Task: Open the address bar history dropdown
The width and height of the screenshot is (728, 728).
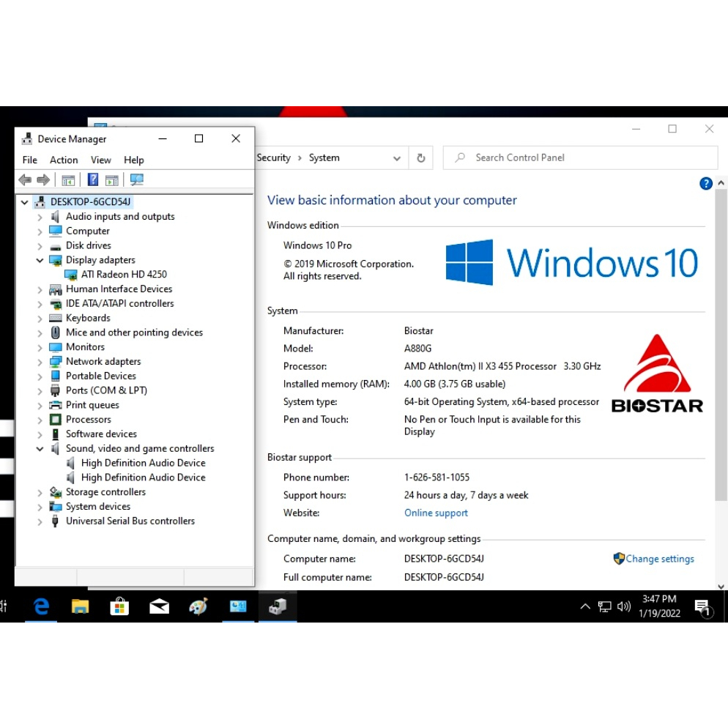Action: (x=396, y=158)
